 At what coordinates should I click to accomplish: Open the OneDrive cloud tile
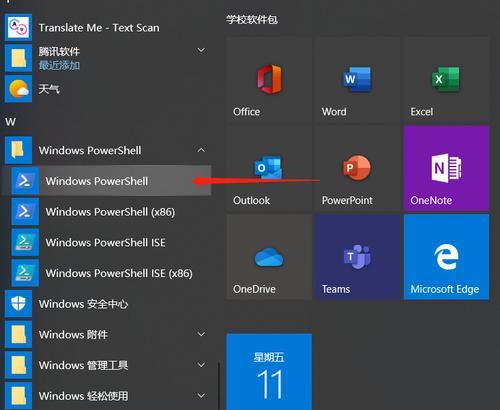[269, 257]
